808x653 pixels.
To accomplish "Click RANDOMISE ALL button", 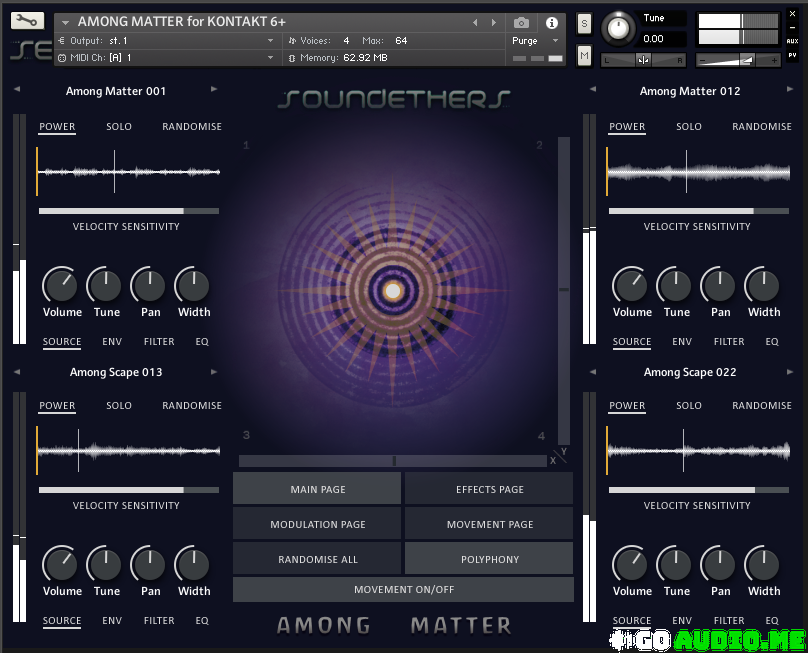I will click(317, 559).
